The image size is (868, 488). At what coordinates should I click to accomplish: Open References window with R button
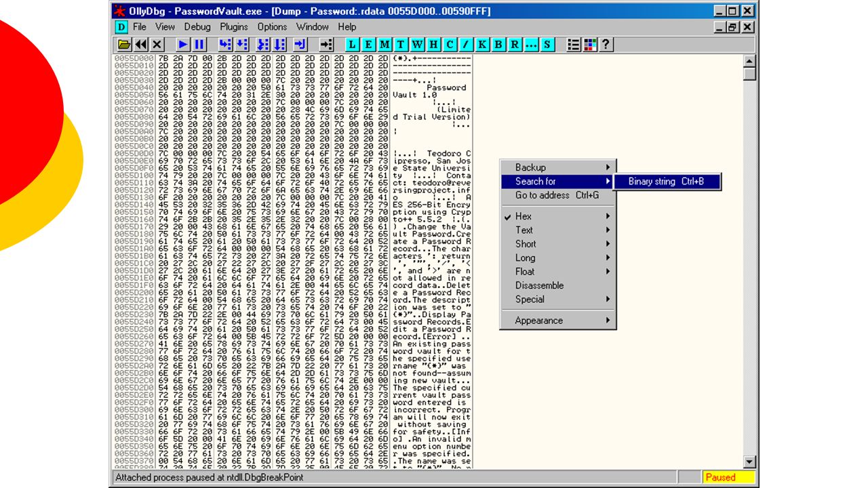point(515,45)
